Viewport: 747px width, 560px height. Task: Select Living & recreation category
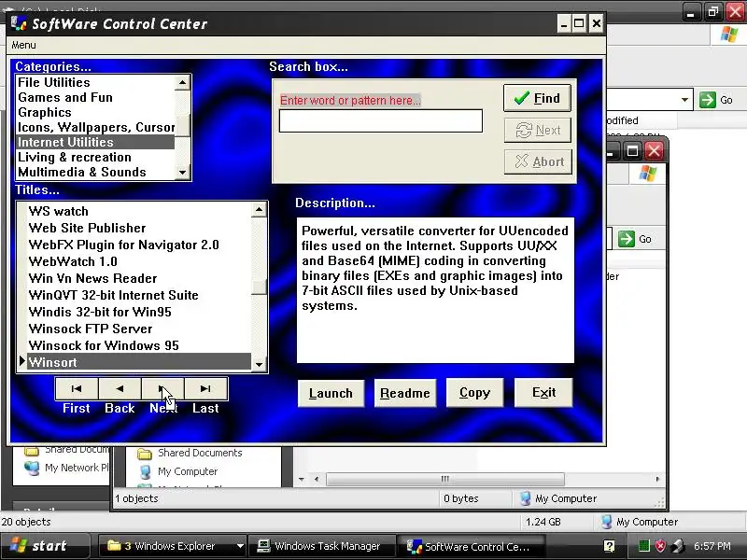95,157
